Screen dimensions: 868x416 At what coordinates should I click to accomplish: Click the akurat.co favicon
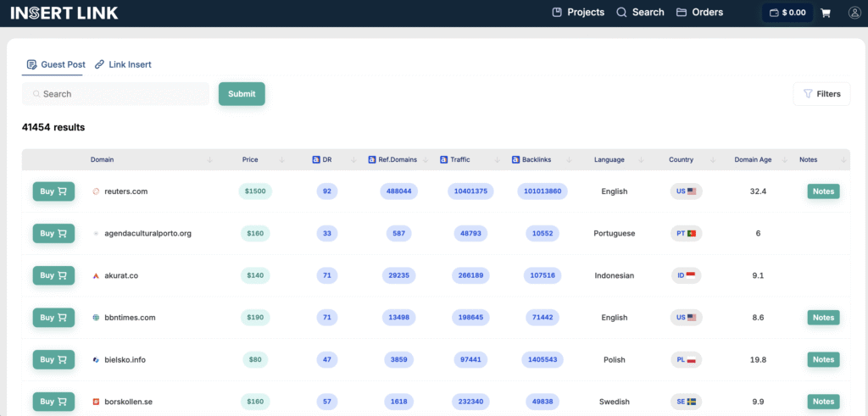[96, 275]
